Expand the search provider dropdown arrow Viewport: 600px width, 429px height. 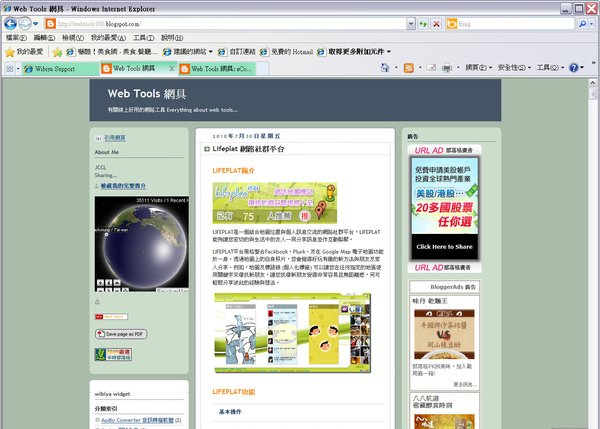(592, 24)
